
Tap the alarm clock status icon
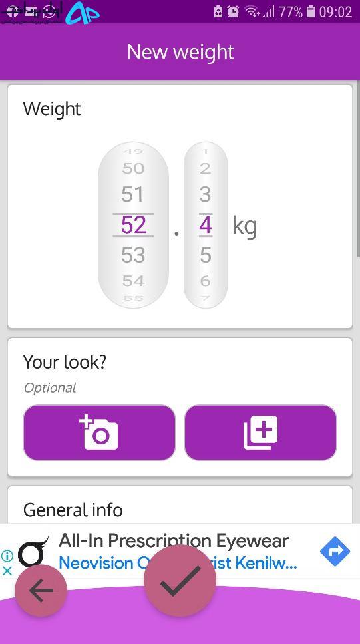tap(233, 11)
